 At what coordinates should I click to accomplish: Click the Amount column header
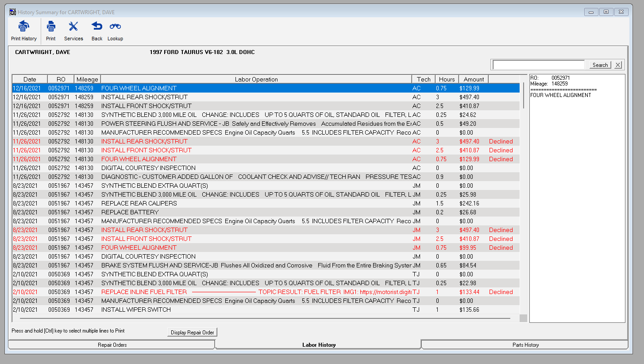[474, 79]
